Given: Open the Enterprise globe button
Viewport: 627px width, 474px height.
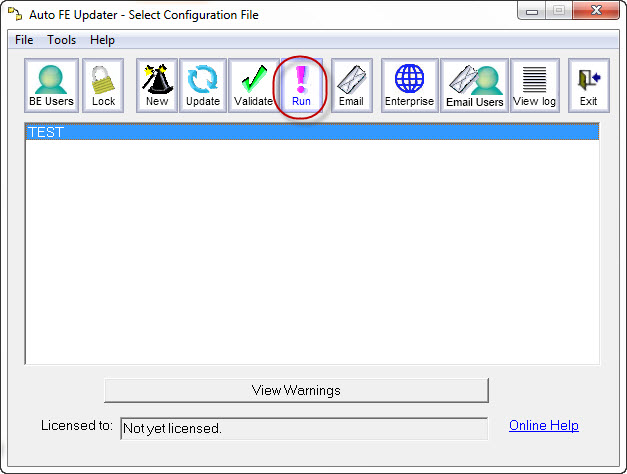Looking at the screenshot, I should (x=409, y=85).
